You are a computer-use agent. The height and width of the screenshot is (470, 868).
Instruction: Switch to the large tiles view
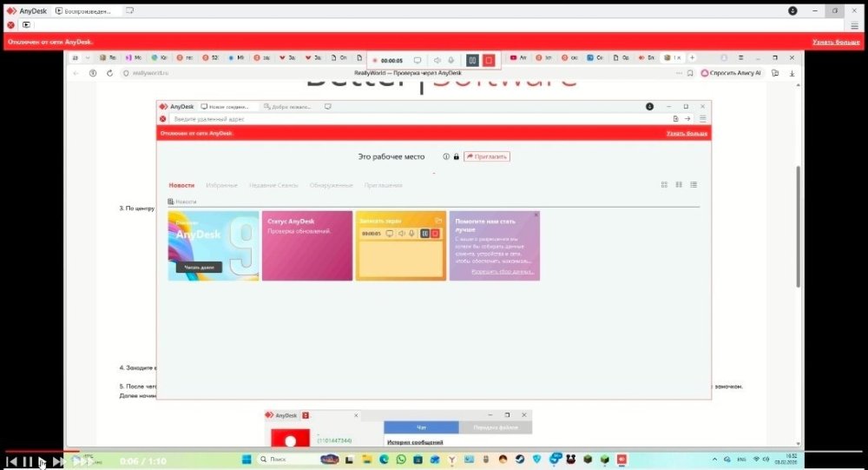(x=679, y=184)
